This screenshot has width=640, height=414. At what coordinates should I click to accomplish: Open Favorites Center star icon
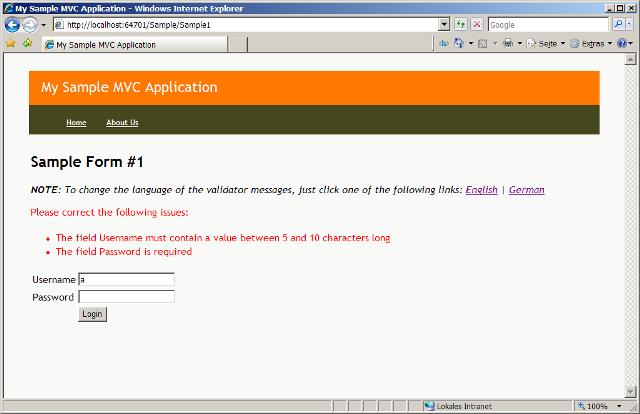[x=10, y=44]
